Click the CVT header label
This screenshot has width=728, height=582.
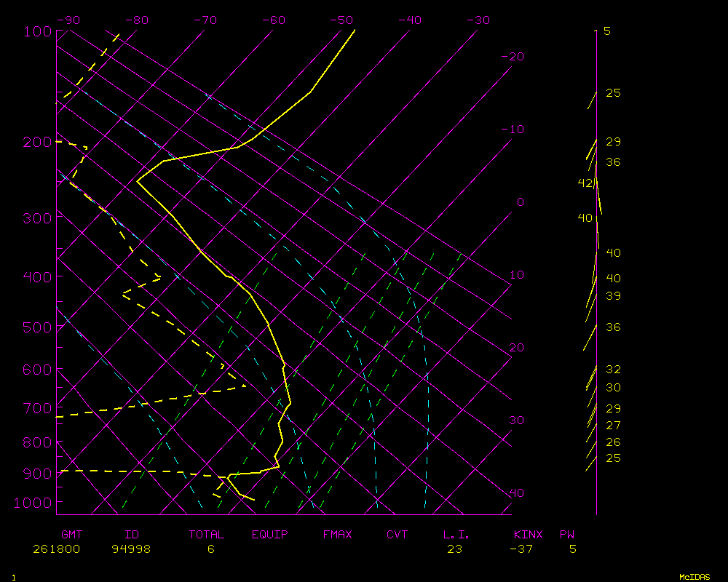pyautogui.click(x=397, y=534)
